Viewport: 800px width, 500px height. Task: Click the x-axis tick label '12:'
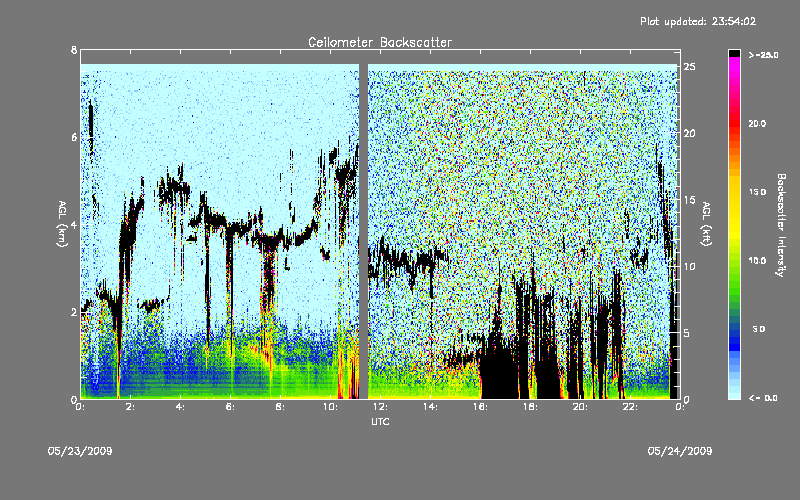coord(380,407)
